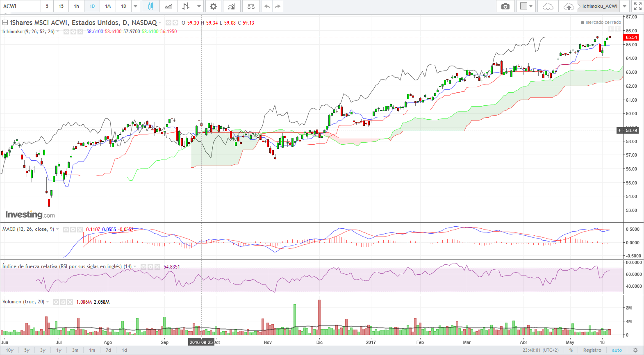Image resolution: width=644 pixels, height=355 pixels.
Task: Click the Ichimoku_ACWI layout name
Action: click(x=600, y=6)
